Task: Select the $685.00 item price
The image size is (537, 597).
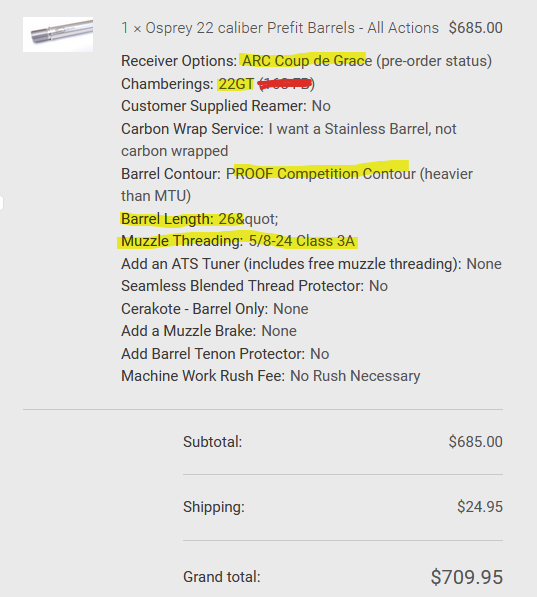Action: tap(475, 28)
